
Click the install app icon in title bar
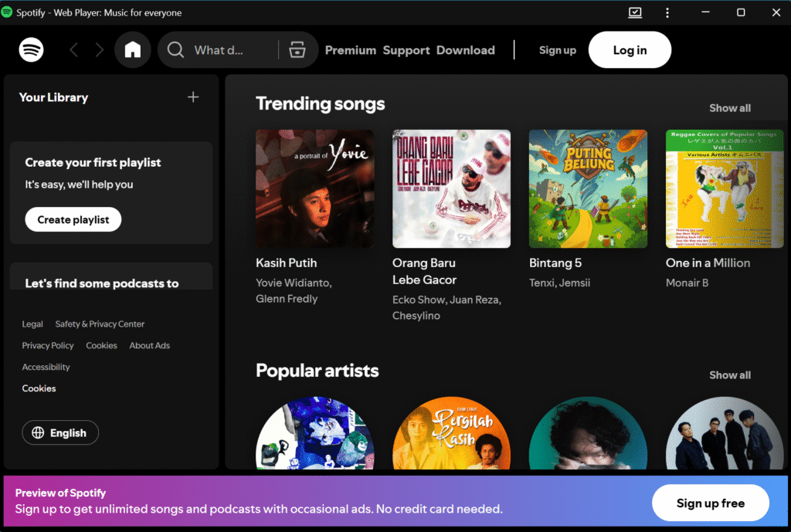pyautogui.click(x=635, y=12)
